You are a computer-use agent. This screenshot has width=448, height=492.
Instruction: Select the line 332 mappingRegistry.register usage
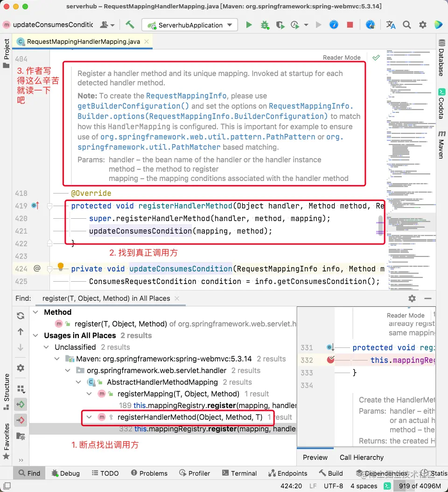pyautogui.click(x=163, y=429)
